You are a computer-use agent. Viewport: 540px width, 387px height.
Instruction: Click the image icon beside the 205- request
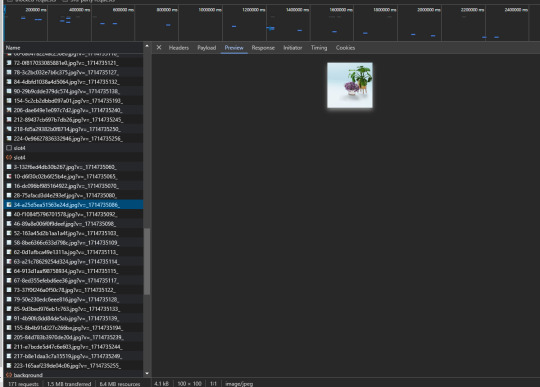(x=9, y=337)
